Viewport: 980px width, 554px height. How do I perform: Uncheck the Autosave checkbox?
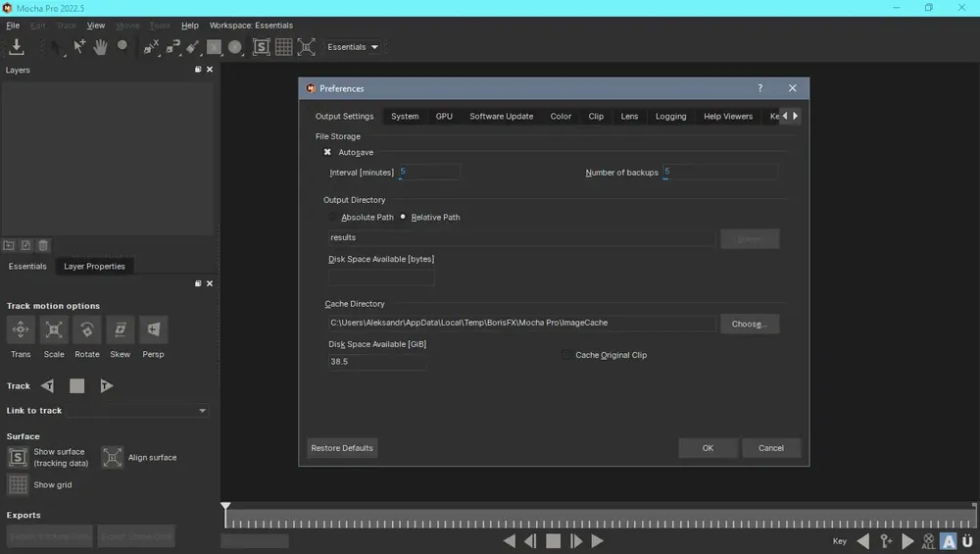tap(327, 152)
